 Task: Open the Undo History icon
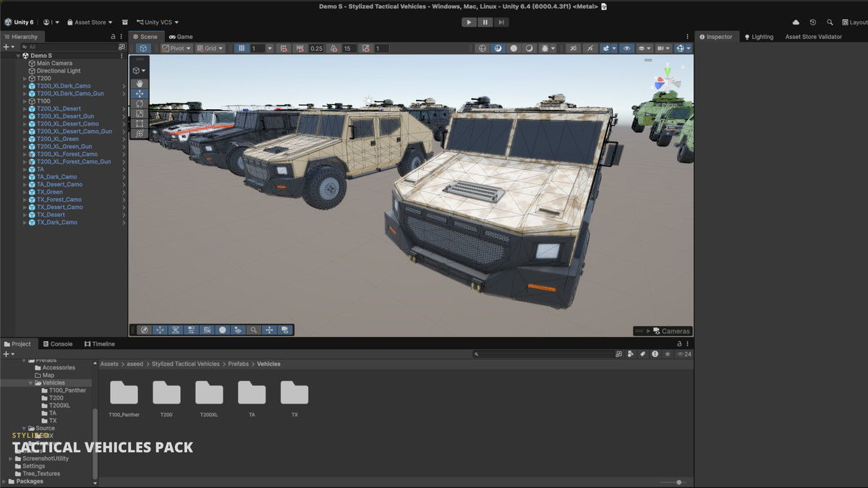click(813, 22)
